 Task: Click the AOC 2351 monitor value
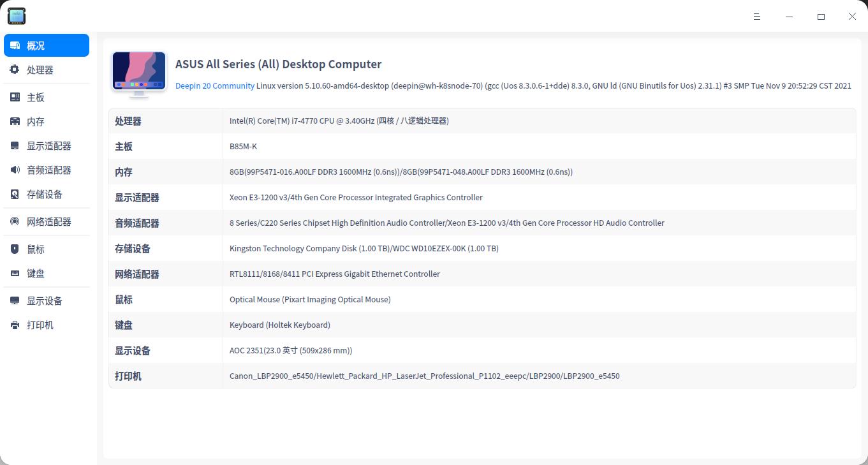(x=291, y=350)
